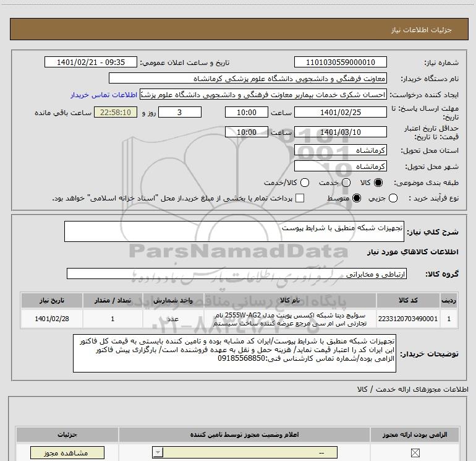Viewport: 476px width, 461px height.
Task: Click the remaining time 22:58:10 field
Action: (x=116, y=112)
